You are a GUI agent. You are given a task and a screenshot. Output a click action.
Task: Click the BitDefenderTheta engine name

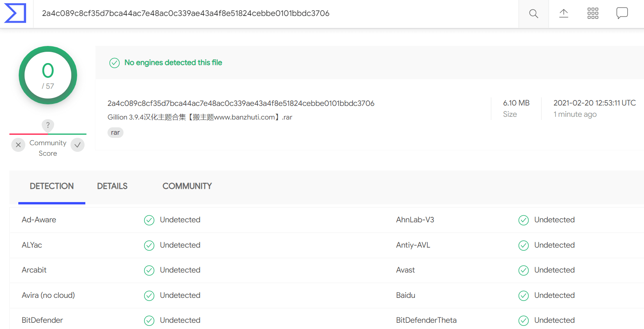(426, 320)
